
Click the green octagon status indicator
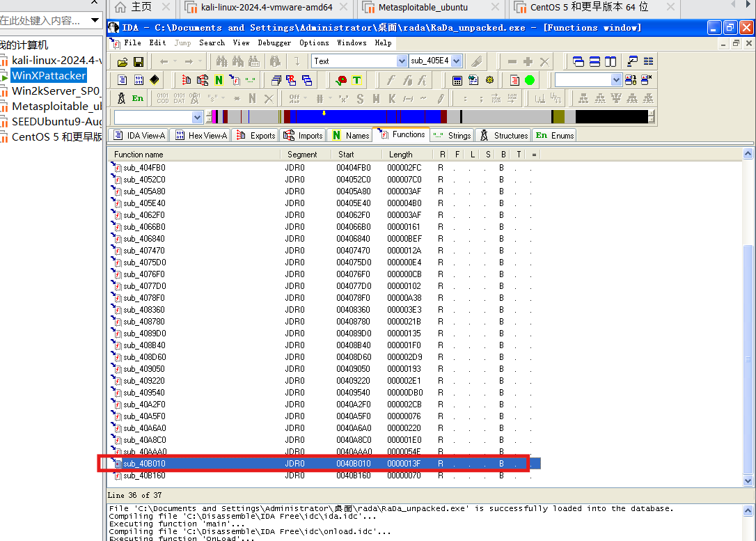tap(530, 80)
